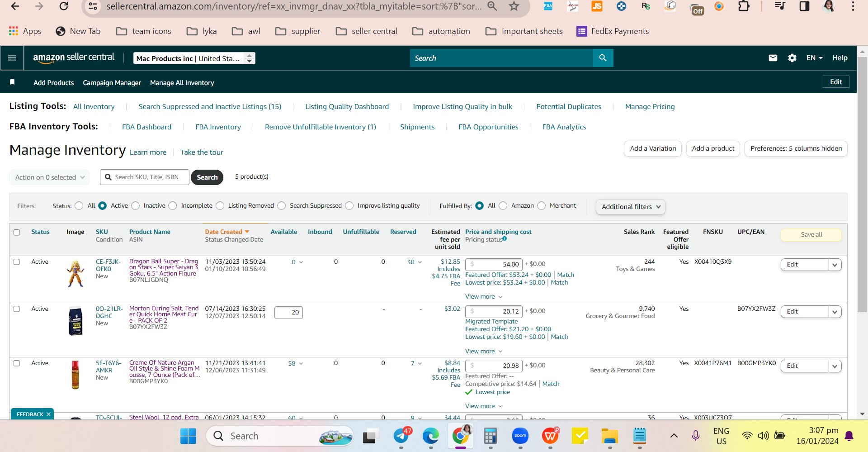Image resolution: width=868 pixels, height=452 pixels.
Task: Open Edit dropdown arrow for Morton Curing Salt row
Action: pos(835,312)
